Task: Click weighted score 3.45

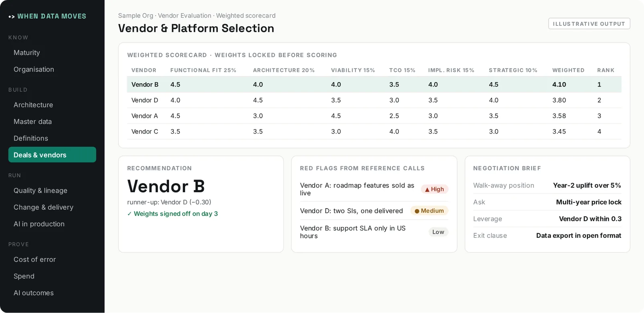Action: tap(559, 132)
